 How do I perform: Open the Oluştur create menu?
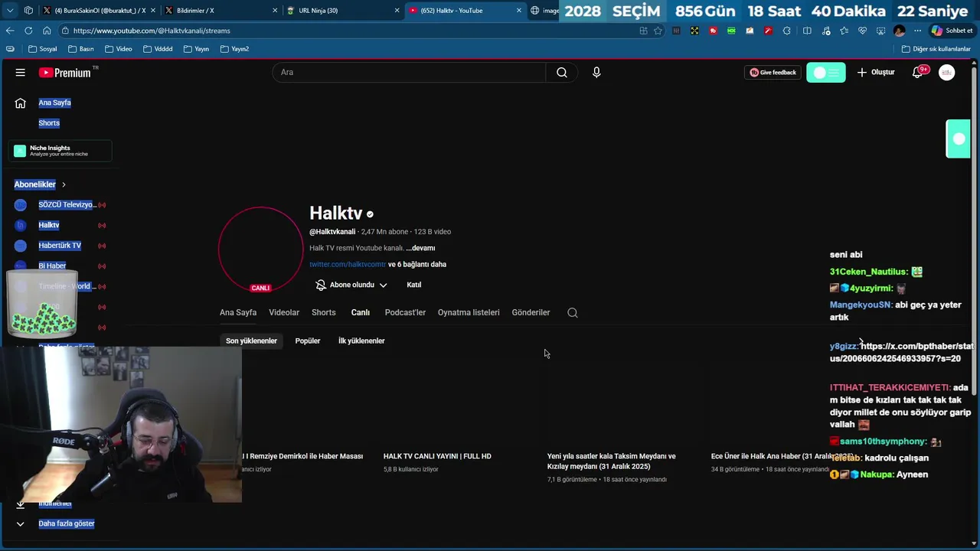click(x=876, y=72)
